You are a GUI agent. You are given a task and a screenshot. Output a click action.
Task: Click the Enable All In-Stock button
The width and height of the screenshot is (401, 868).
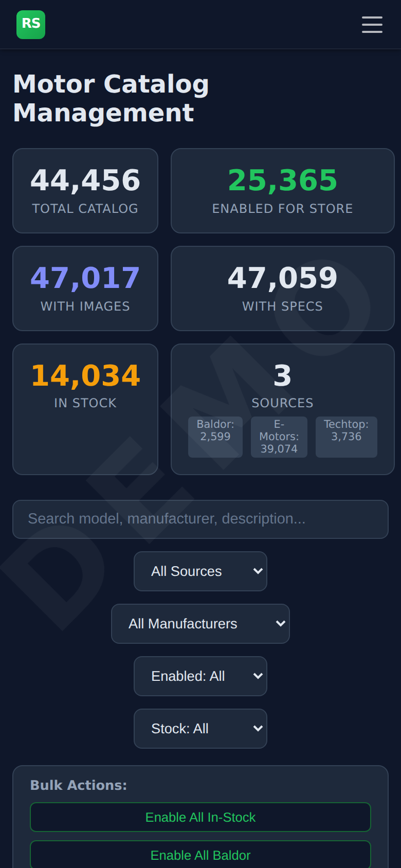[200, 817]
